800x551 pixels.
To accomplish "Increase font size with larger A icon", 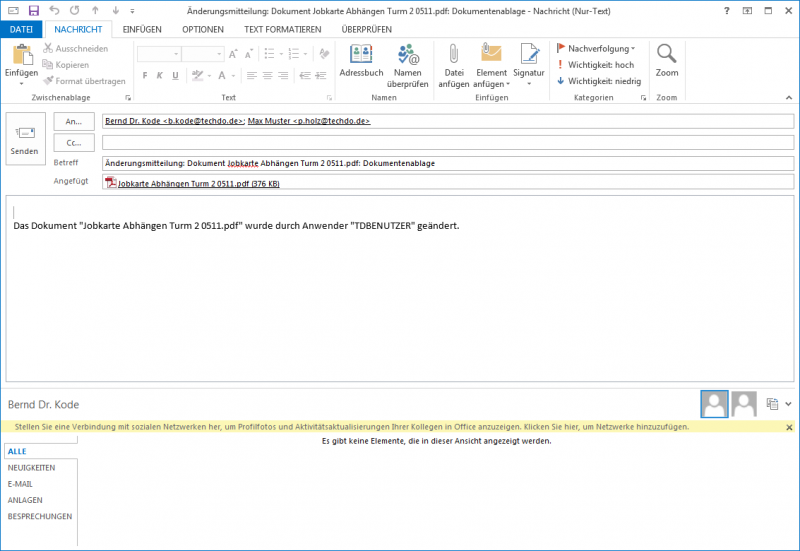I will [x=233, y=54].
